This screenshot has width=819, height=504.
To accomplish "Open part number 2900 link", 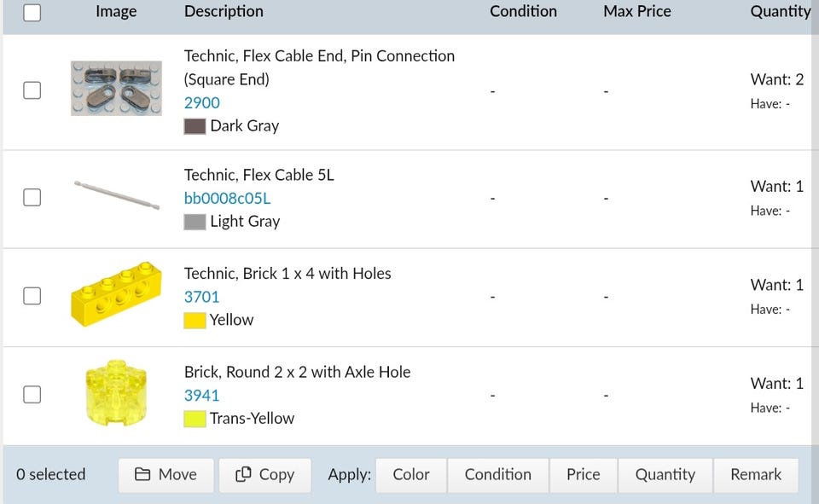I will pos(202,102).
